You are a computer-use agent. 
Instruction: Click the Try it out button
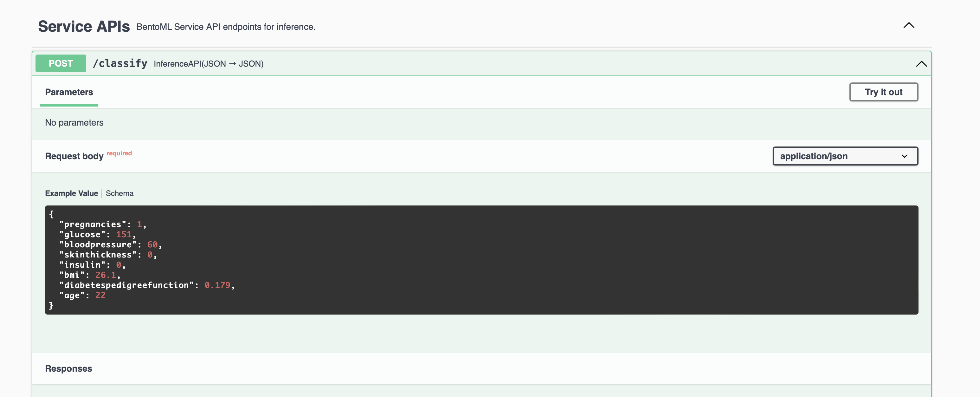(883, 92)
